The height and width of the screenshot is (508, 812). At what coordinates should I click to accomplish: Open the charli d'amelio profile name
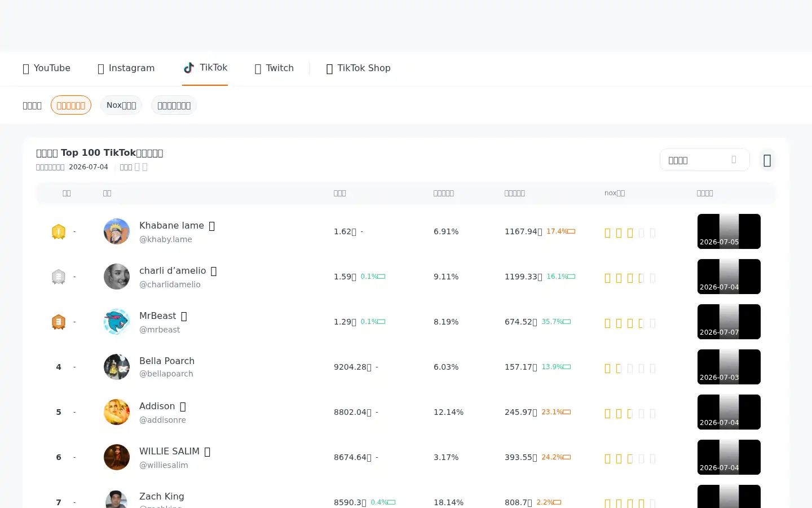(173, 270)
